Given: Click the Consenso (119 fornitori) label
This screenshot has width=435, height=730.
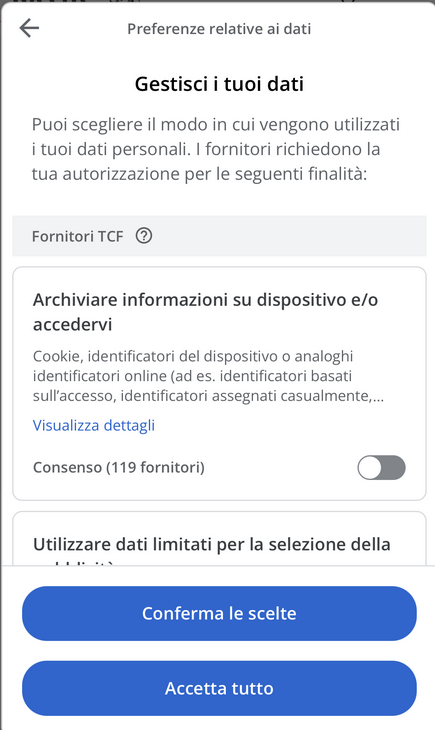Looking at the screenshot, I should (x=119, y=467).
